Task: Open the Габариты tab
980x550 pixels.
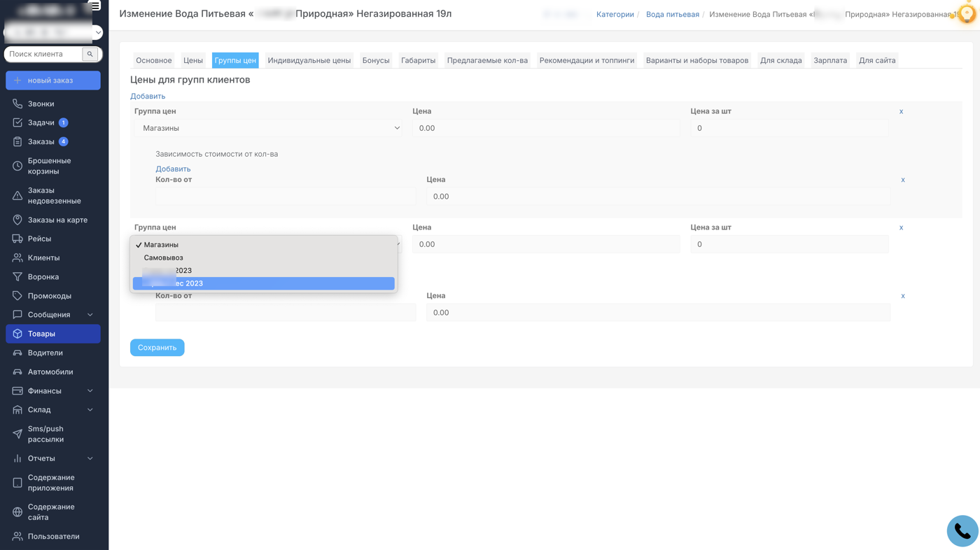Action: tap(418, 60)
